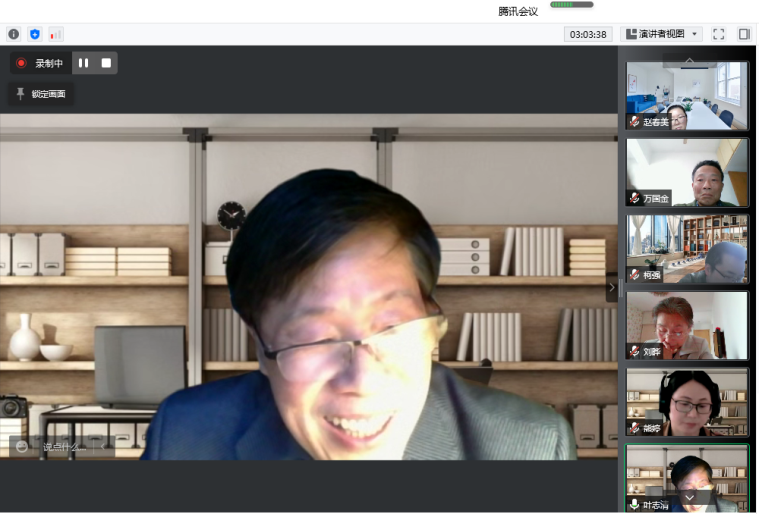
Task: Enter fullscreen mode using the toolbar icon
Action: pyautogui.click(x=718, y=34)
